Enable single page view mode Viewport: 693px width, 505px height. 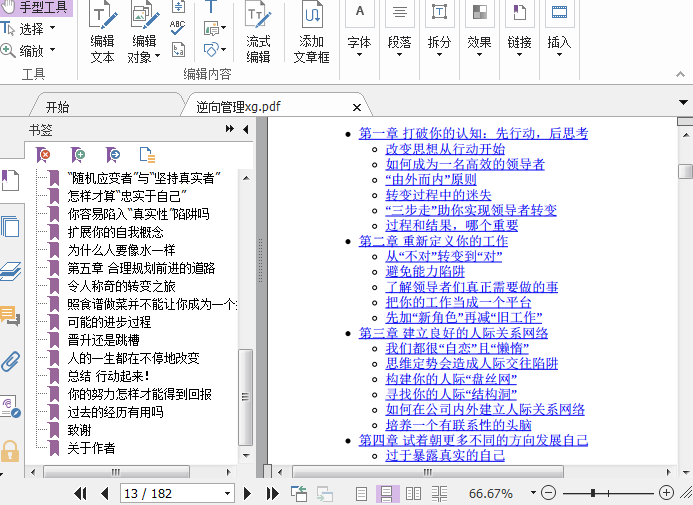click(362, 493)
